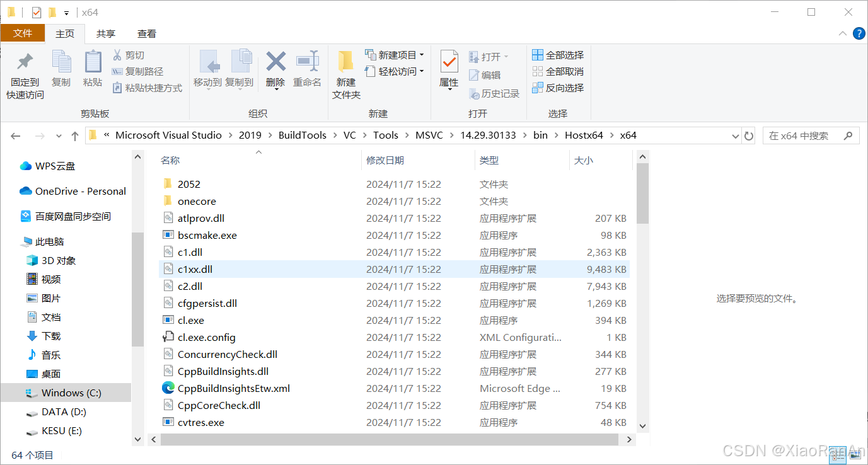
Task: Open the New Item (新建项目) dropdown
Action: [x=395, y=55]
